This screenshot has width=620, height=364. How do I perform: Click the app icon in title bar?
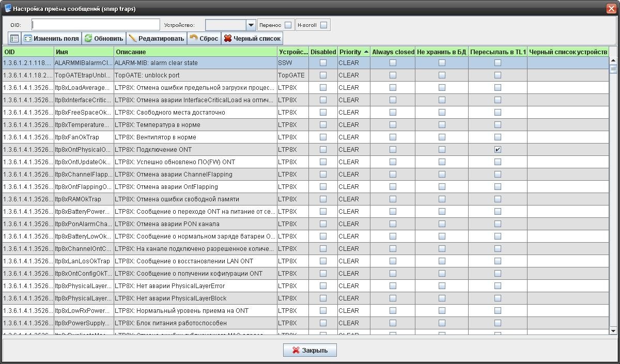tap(8, 8)
